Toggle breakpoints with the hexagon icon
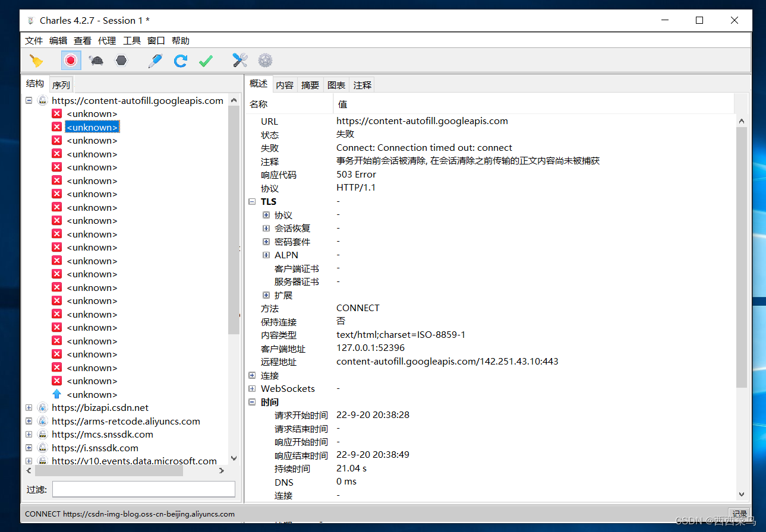The height and width of the screenshot is (532, 766). coord(121,60)
